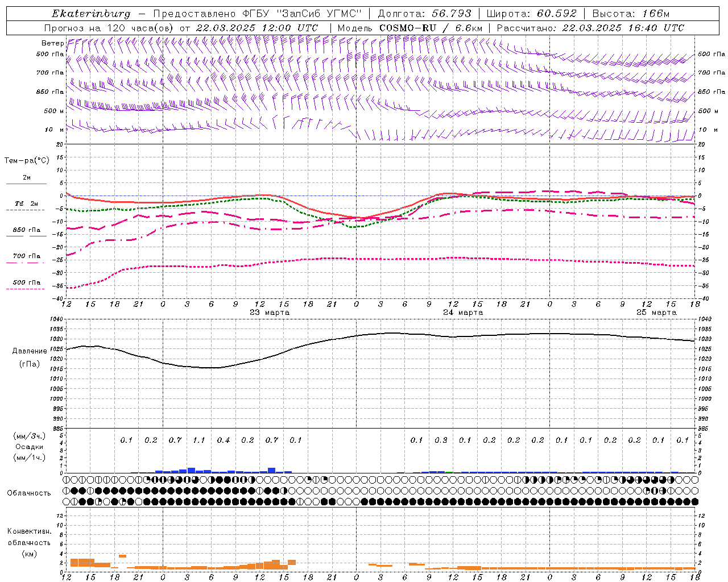Click the '(мм/1ч.)' hourly precipitation unit
Viewport: 728px width, 582px height.
coord(30,458)
